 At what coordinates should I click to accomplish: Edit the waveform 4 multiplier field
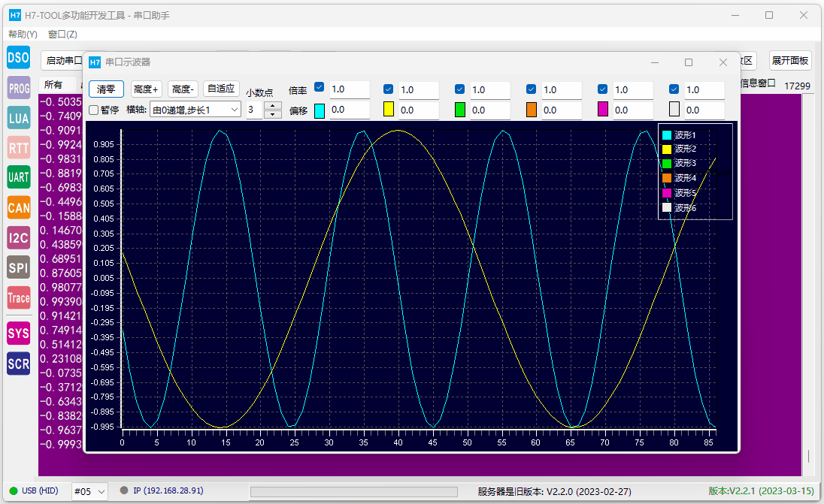tap(562, 90)
